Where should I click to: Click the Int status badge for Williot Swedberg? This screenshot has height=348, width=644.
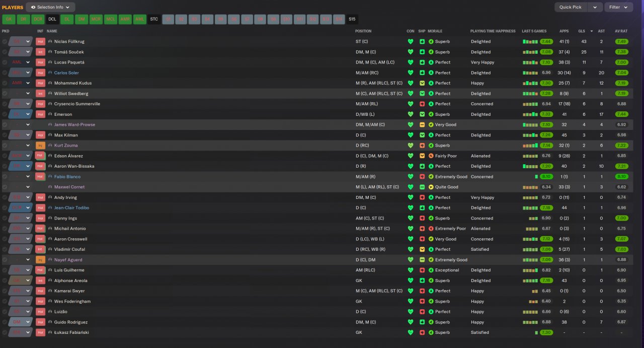40,93
